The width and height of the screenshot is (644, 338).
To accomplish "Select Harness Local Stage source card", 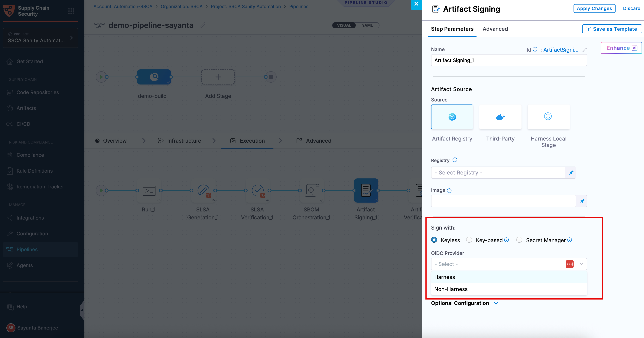I will pos(548,117).
